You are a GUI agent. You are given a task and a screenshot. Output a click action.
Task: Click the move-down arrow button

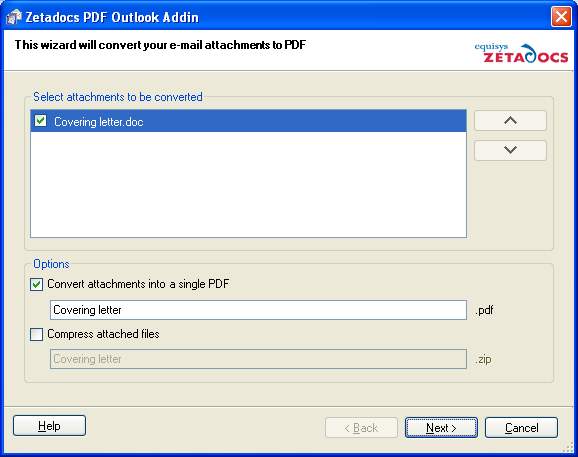point(510,150)
